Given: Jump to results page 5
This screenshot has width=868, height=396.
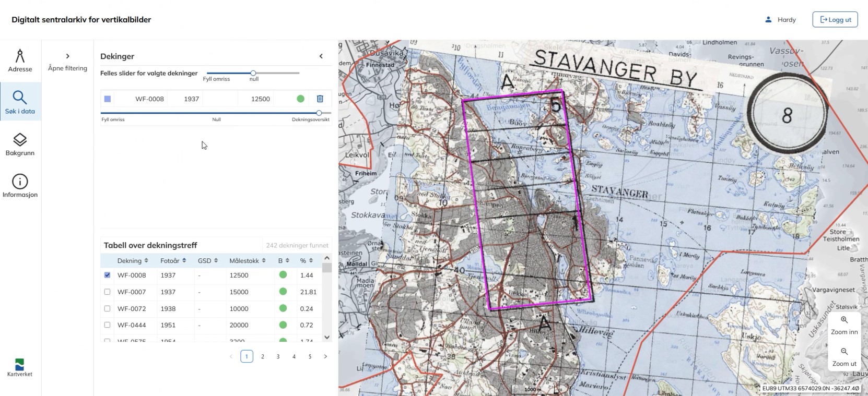Looking at the screenshot, I should [x=310, y=356].
